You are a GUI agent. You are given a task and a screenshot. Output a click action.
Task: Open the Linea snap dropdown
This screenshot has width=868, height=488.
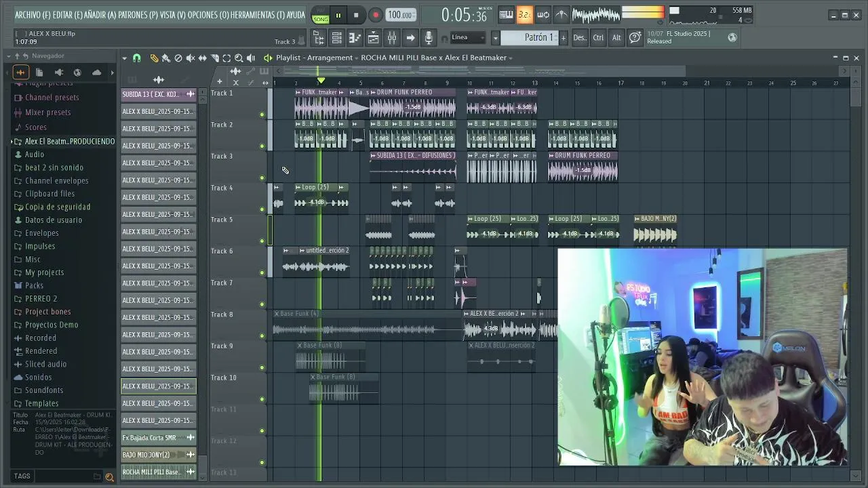click(468, 38)
